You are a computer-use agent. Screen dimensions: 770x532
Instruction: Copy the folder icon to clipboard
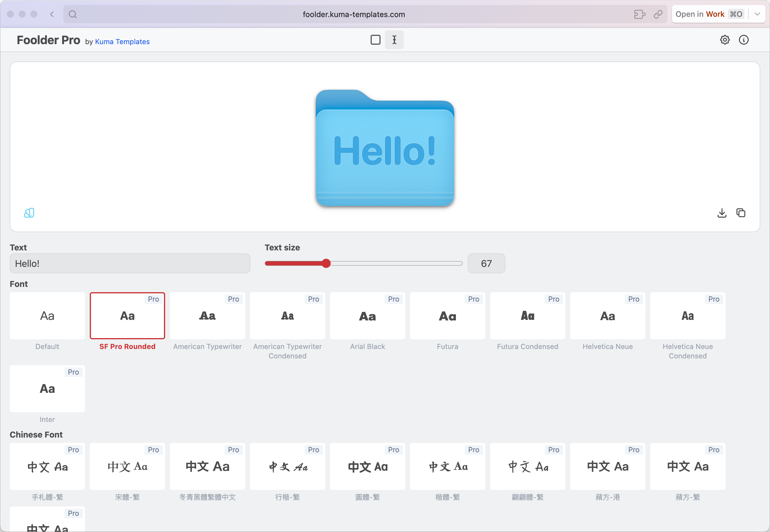pyautogui.click(x=741, y=213)
